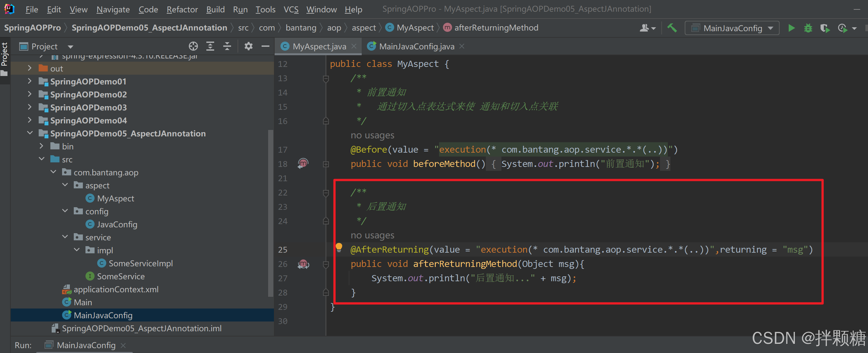Click the Build project hammer icon
Image resolution: width=868 pixels, height=353 pixels.
click(x=672, y=28)
